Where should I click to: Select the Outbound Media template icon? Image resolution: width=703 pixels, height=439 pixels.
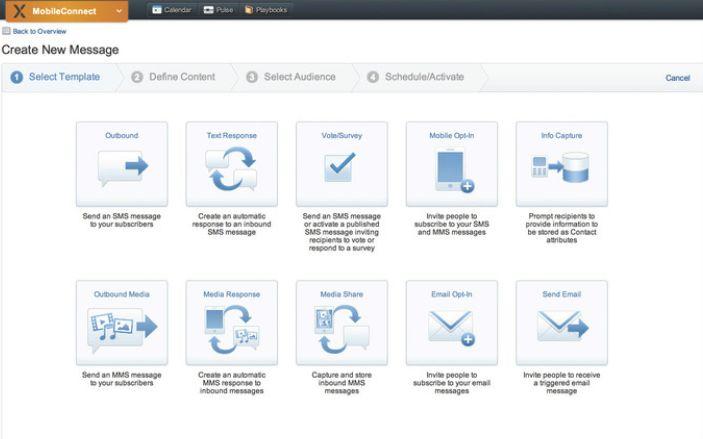122,327
